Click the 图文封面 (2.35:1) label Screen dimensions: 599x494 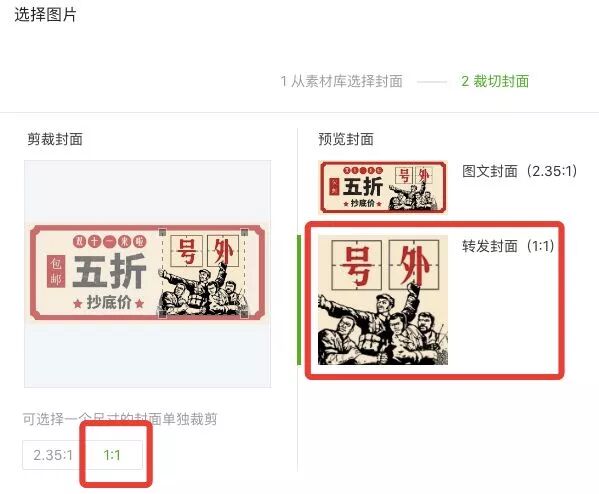(x=520, y=171)
